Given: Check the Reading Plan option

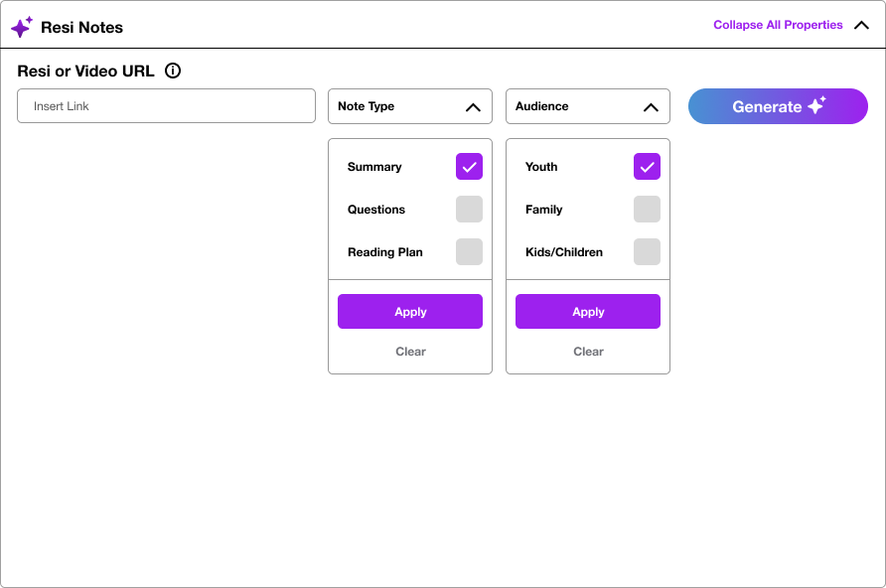Looking at the screenshot, I should click(x=469, y=252).
